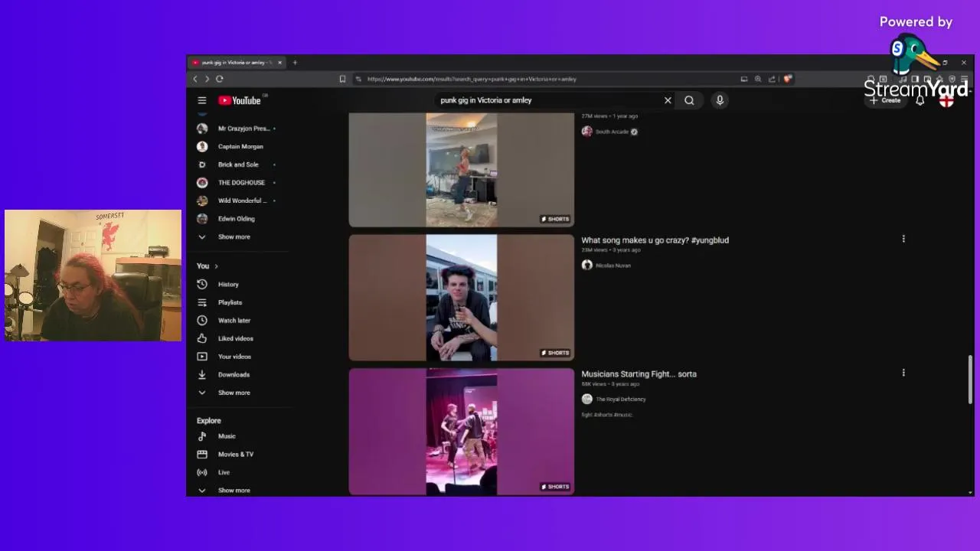Open the Brick and Sole subscription
The image size is (980, 551).
[237, 165]
